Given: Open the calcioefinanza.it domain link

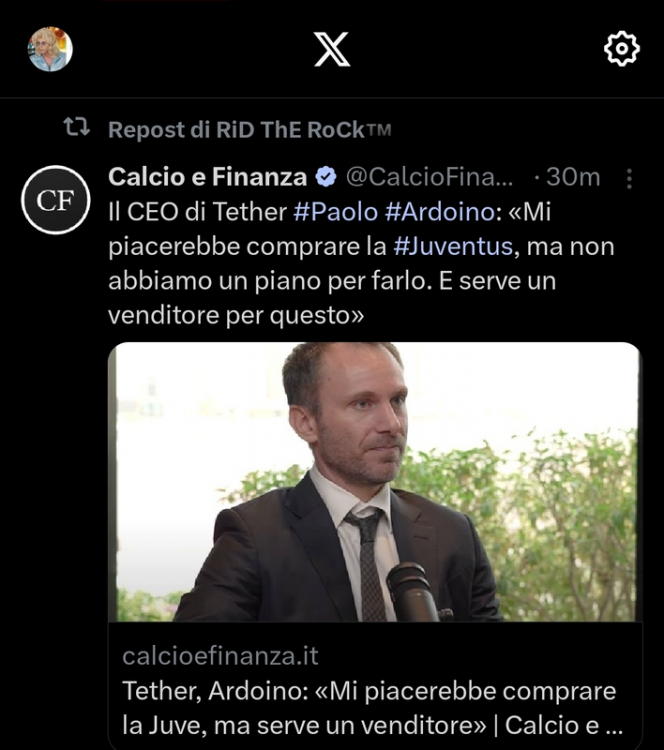Looking at the screenshot, I should [x=220, y=656].
